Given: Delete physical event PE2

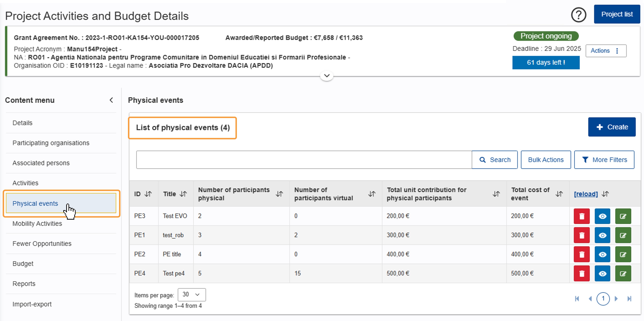Looking at the screenshot, I should coord(582,254).
